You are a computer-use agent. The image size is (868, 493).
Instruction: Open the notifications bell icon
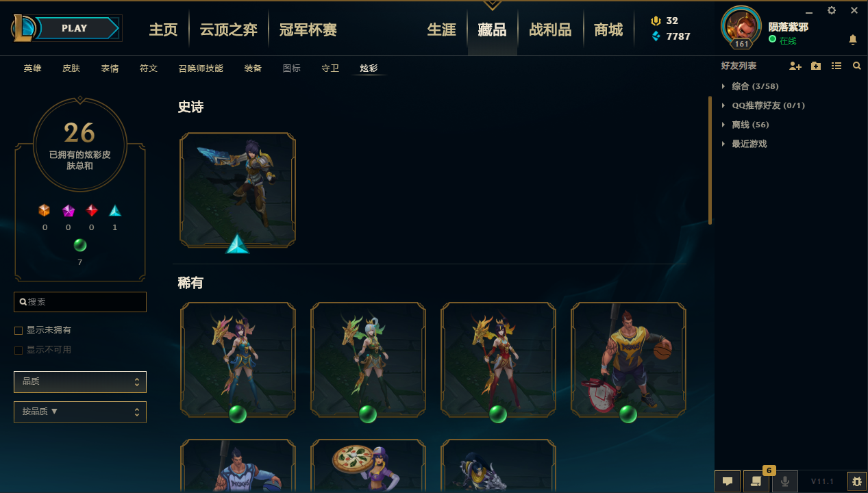[x=853, y=40]
